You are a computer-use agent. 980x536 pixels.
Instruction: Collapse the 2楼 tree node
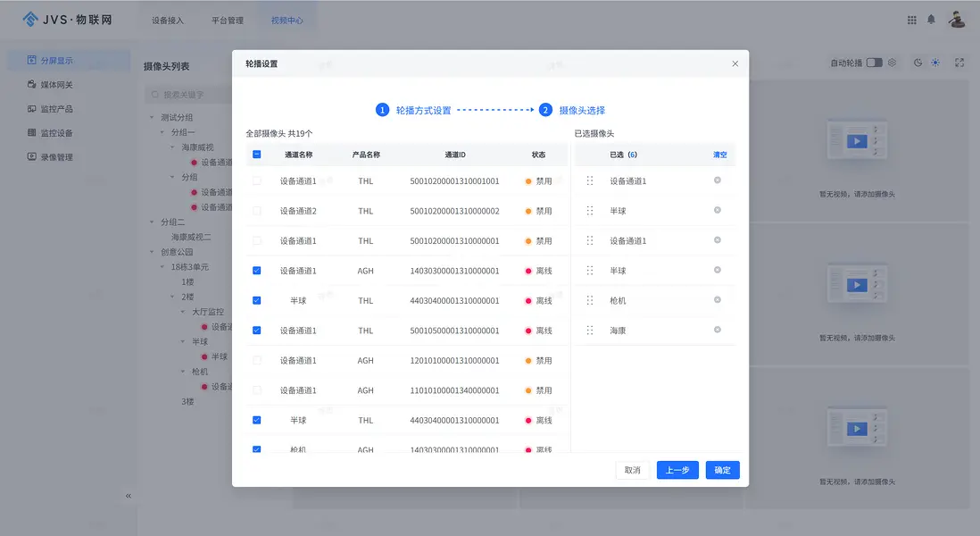172,297
